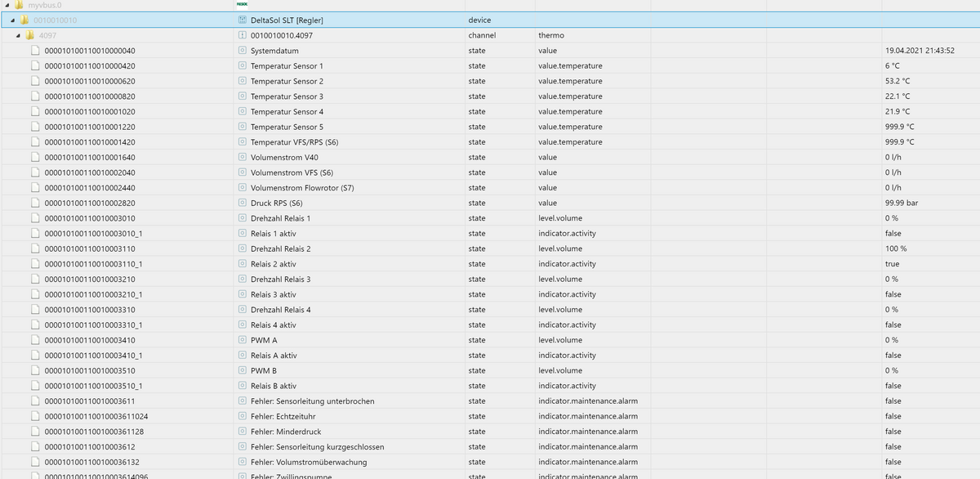
Task: Click the 22.1 °C value of Sensor 3
Action: tap(898, 96)
